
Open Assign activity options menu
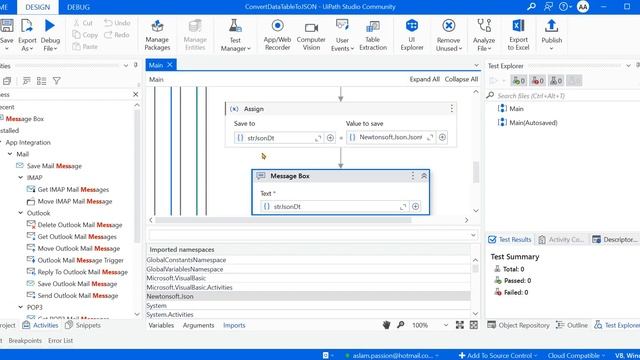coord(451,109)
